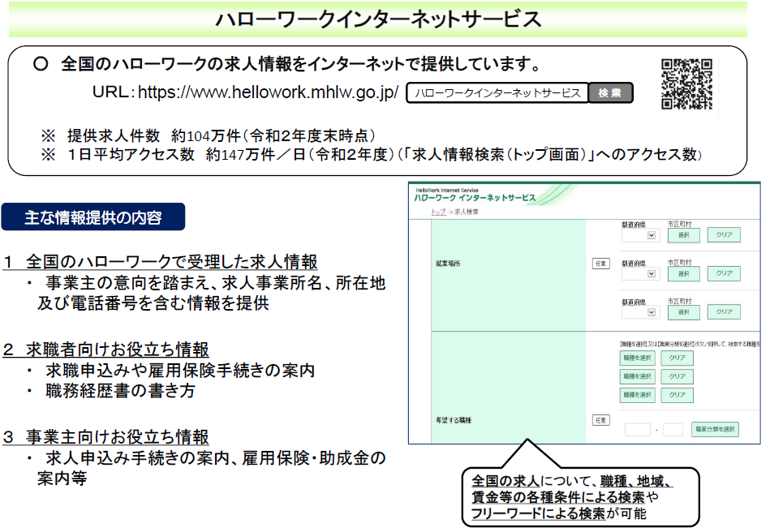
Task: Click the フリーワードによる検索が可能 callout text
Action: point(559,513)
